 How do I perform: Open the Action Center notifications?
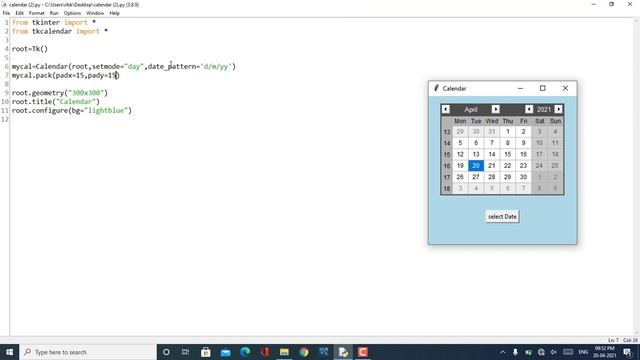click(x=628, y=352)
